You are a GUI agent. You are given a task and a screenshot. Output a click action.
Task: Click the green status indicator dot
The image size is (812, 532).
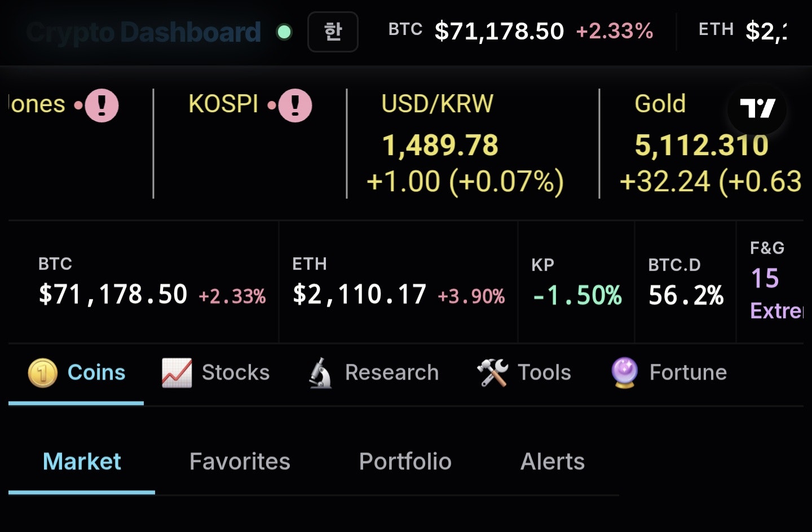tap(285, 33)
